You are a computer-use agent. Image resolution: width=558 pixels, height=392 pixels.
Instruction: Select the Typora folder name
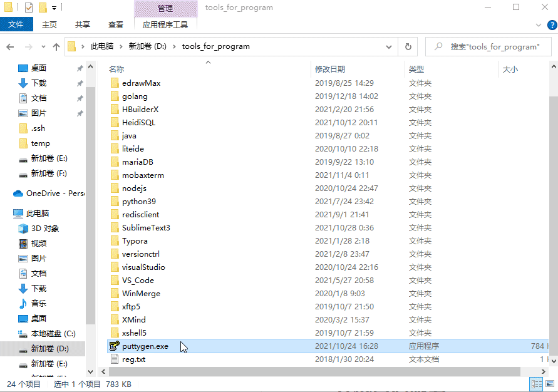click(x=135, y=241)
